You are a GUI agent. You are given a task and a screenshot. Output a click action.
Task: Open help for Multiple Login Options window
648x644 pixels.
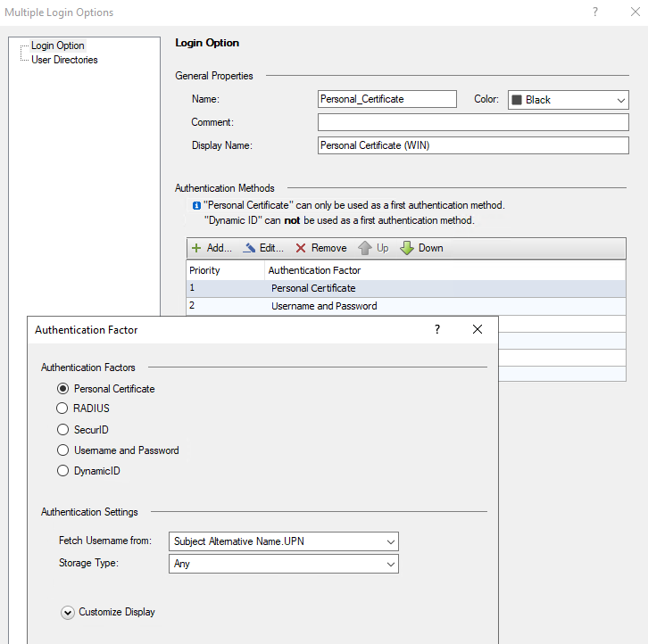(x=595, y=12)
